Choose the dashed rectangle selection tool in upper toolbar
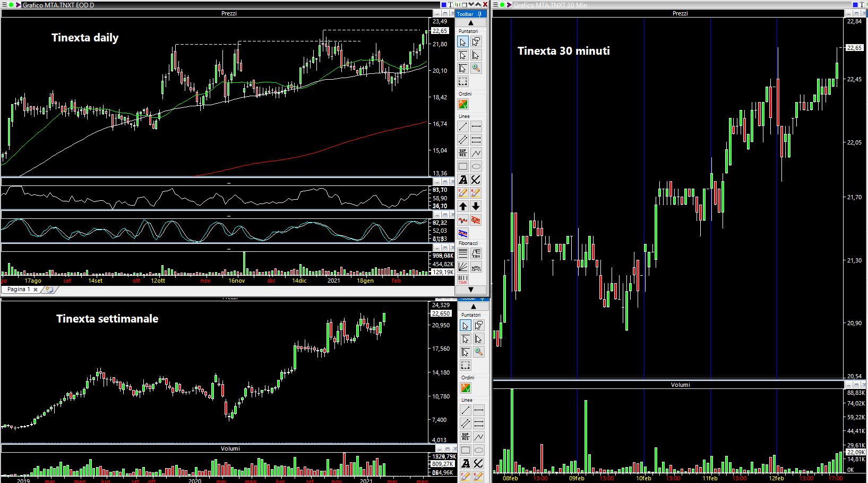Screen dimensions: 868x483 tap(463, 81)
